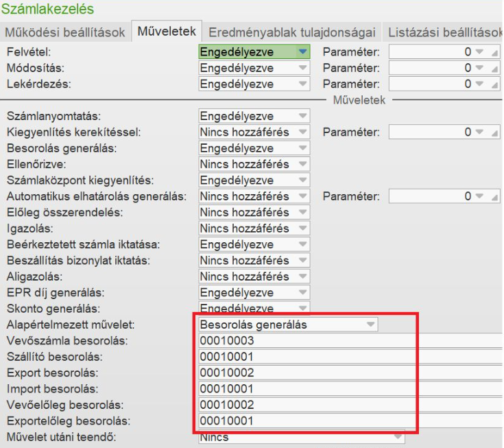Expand the Módosítás permission dropdown
504x448 pixels.
pos(303,68)
